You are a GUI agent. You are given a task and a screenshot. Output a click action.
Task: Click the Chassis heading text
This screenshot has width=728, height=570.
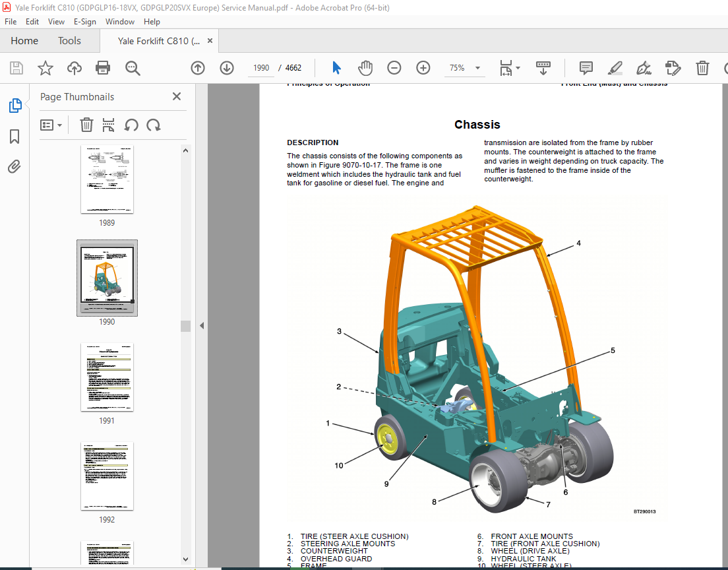477,125
